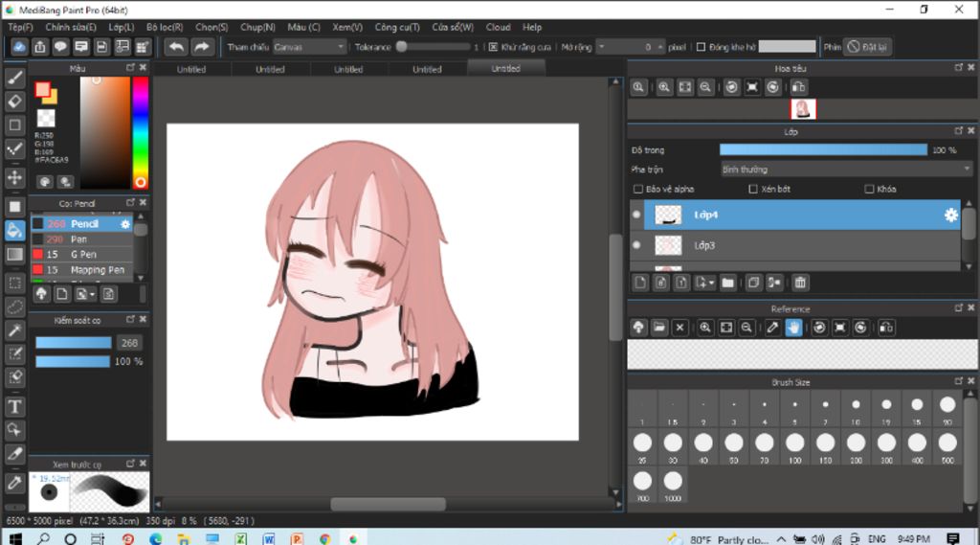Click the Redo arrow in toolbar
980x545 pixels.
pos(201,47)
